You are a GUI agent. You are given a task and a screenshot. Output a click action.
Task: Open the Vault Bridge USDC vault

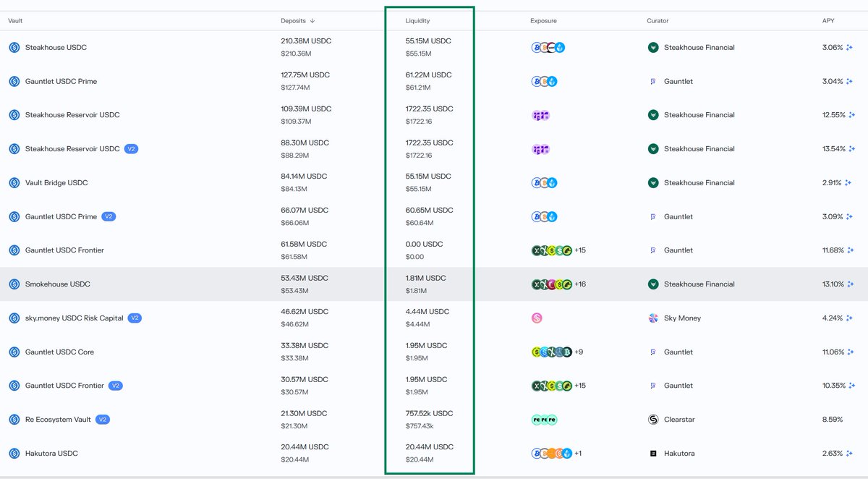[56, 183]
